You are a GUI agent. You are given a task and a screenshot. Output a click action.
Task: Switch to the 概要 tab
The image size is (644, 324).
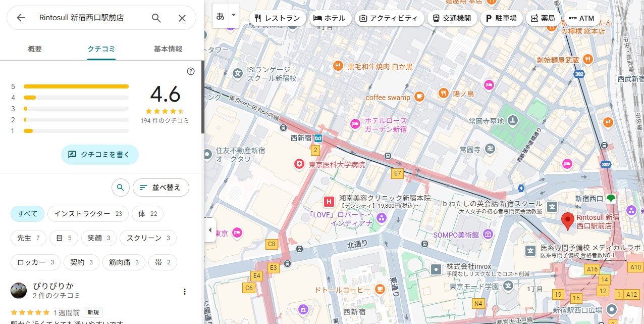tap(35, 49)
